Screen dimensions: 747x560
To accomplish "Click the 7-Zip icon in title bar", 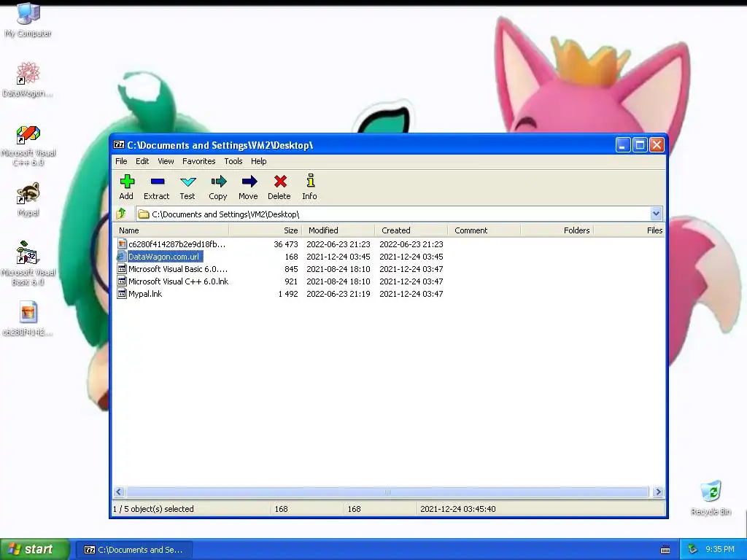I will pos(119,145).
